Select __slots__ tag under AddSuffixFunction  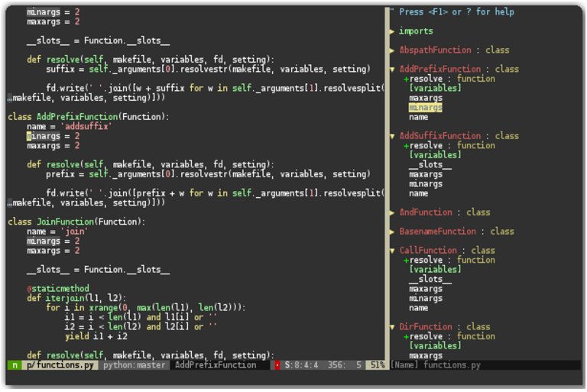430,165
